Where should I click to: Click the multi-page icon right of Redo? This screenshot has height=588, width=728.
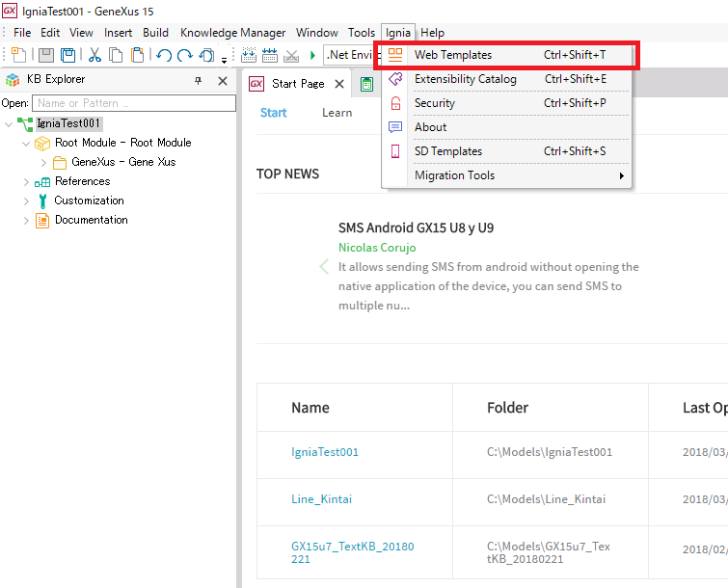coord(206,55)
